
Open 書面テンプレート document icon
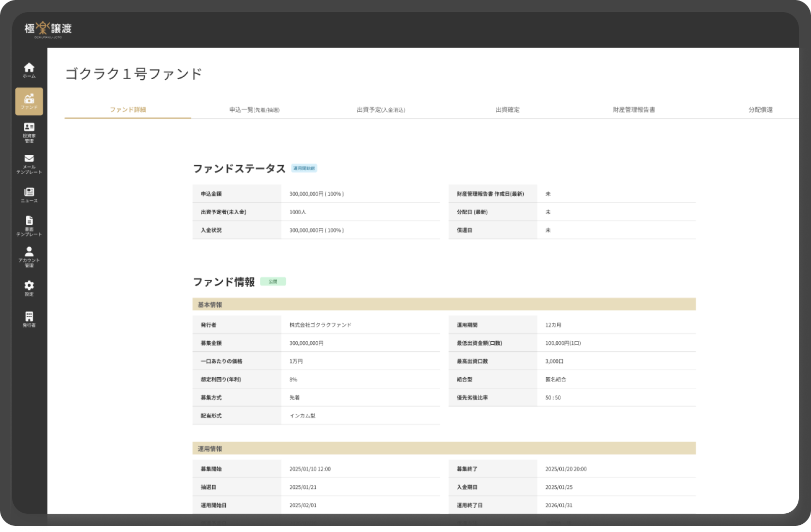click(x=29, y=226)
